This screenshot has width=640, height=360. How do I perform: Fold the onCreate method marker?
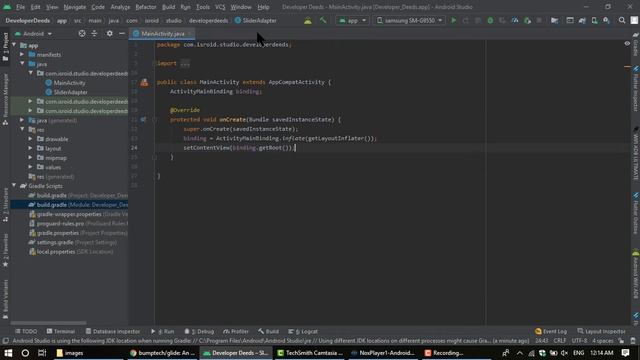pos(155,120)
